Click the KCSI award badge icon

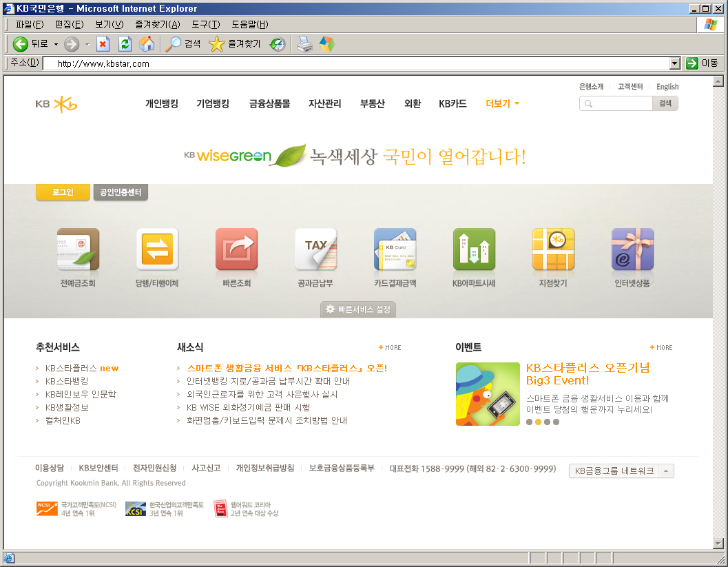[136, 508]
